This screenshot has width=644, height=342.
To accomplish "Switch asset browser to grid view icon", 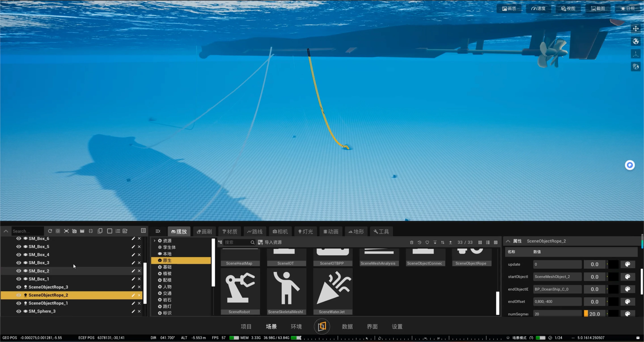I will [480, 242].
